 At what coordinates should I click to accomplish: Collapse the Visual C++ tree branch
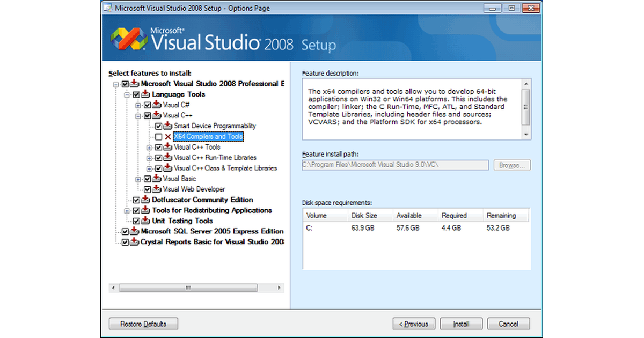click(x=138, y=115)
